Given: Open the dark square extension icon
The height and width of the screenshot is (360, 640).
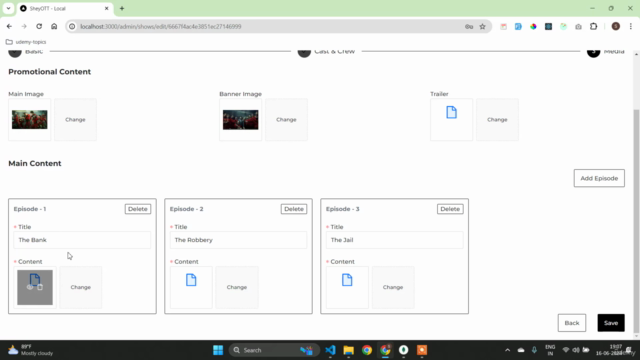Looking at the screenshot, I should 548,27.
